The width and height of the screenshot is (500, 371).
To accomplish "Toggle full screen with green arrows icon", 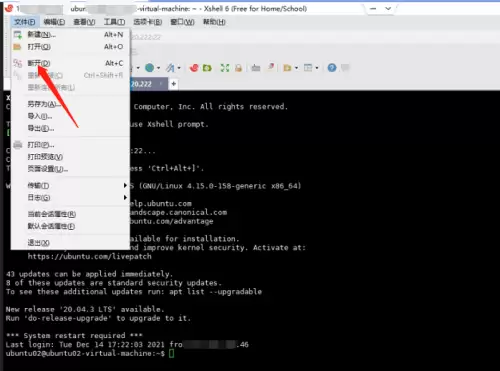I will tap(225, 68).
